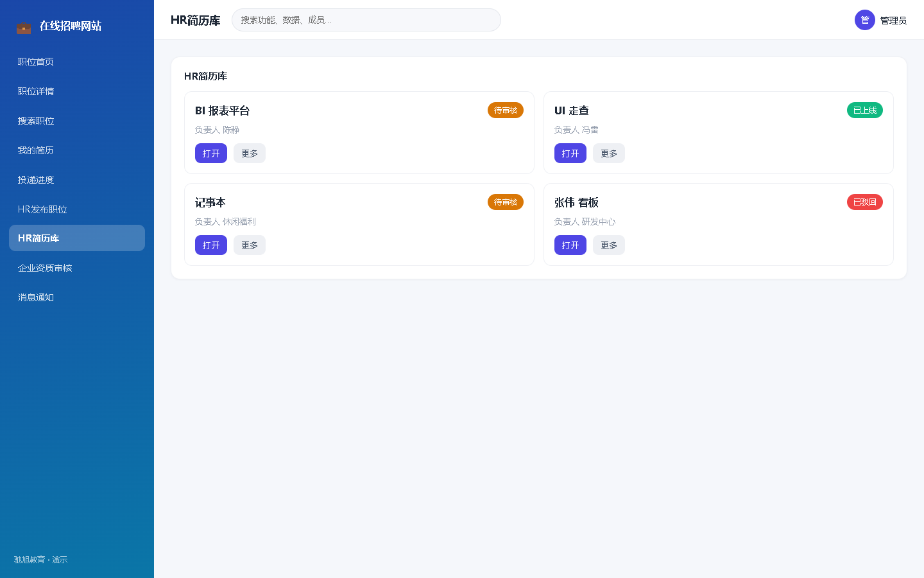Click the briefcase logo icon
The width and height of the screenshot is (924, 578).
pos(24,27)
